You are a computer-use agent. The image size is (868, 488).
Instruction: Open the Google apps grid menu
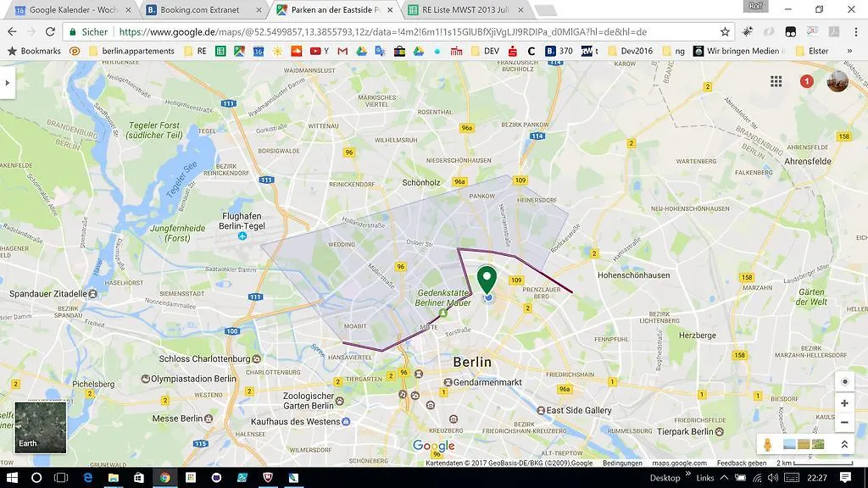click(x=776, y=81)
